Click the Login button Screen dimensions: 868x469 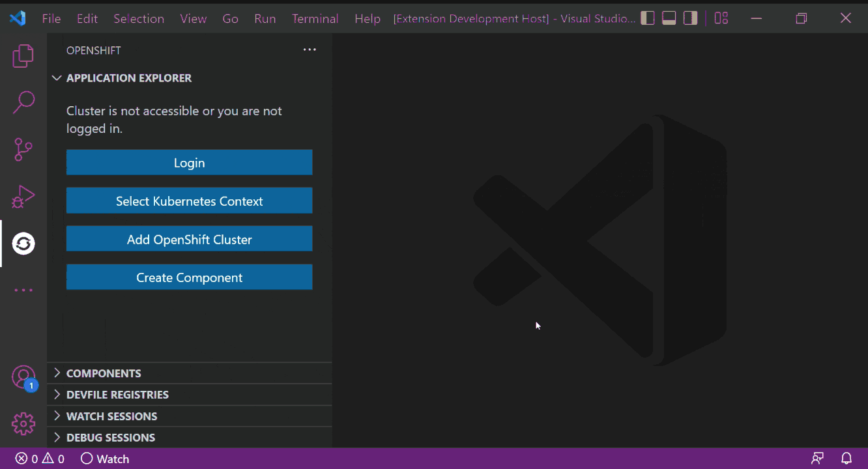(x=189, y=163)
